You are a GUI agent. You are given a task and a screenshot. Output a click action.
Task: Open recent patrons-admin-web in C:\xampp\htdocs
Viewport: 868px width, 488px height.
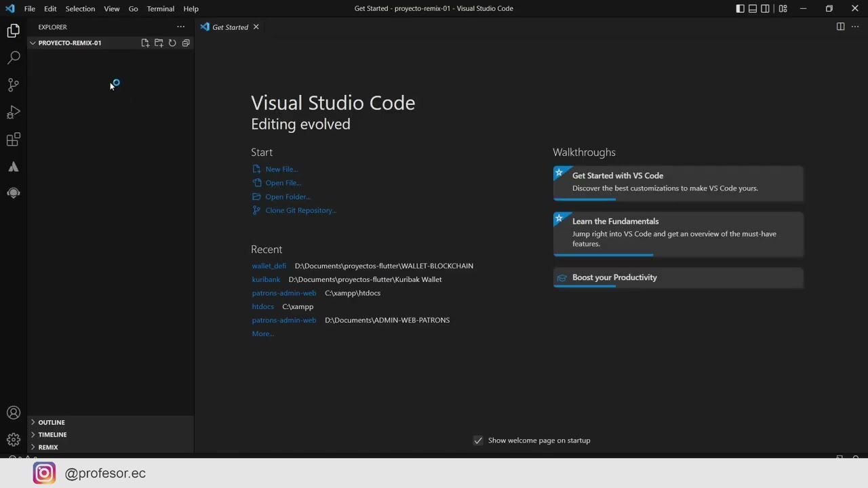tap(284, 293)
